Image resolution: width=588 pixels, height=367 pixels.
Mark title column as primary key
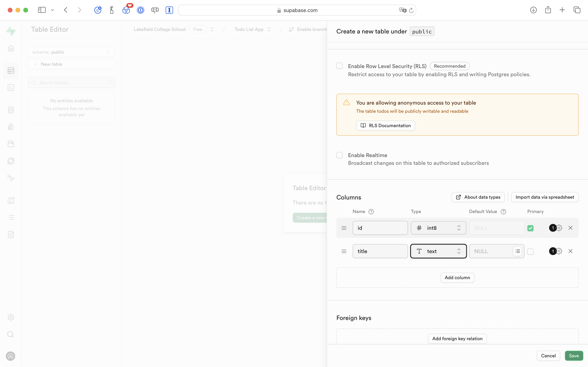530,252
